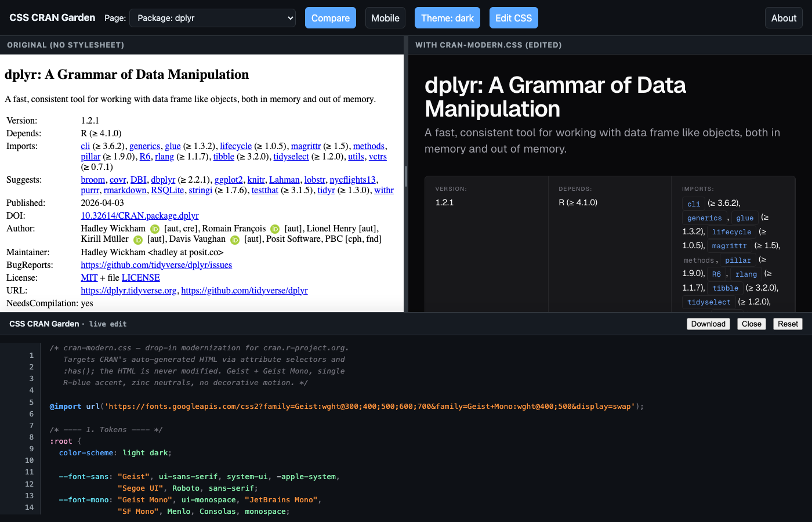This screenshot has width=812, height=522.
Task: Reset the CSS edits
Action: [x=788, y=324]
